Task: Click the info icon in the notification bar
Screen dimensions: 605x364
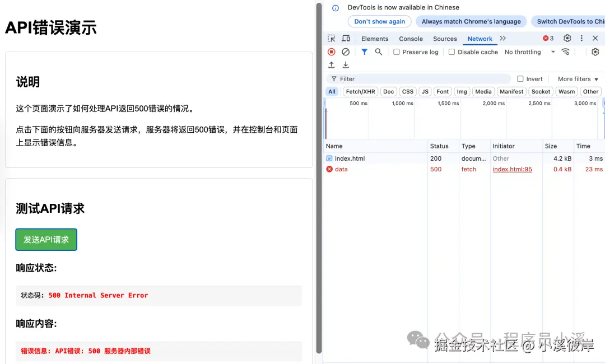Action: (x=336, y=8)
